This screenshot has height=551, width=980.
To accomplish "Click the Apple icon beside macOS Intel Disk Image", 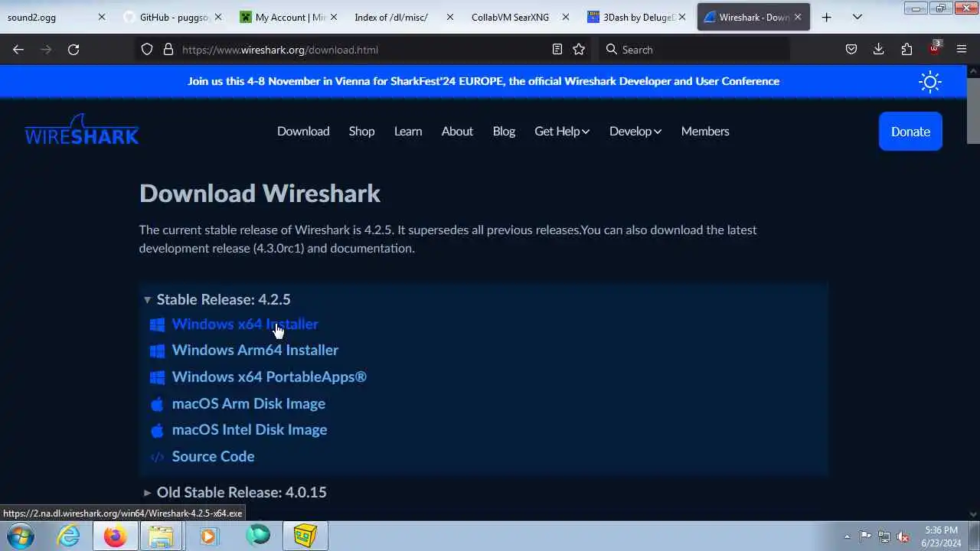I will (157, 430).
